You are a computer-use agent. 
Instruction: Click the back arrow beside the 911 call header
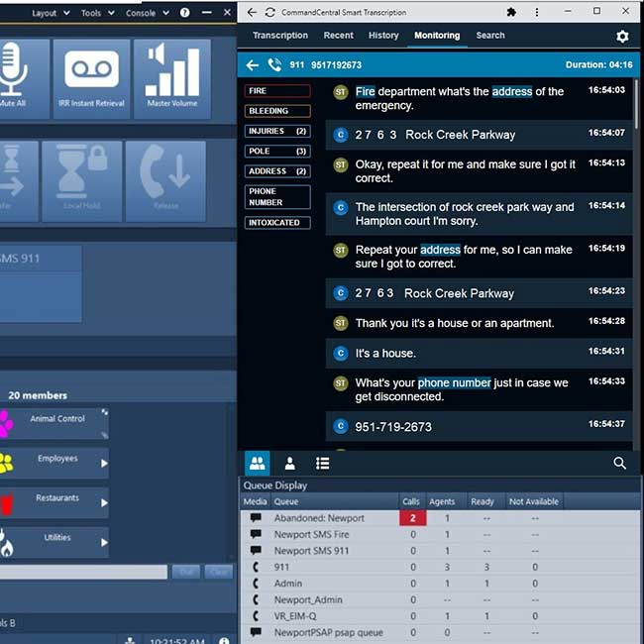[x=253, y=64]
